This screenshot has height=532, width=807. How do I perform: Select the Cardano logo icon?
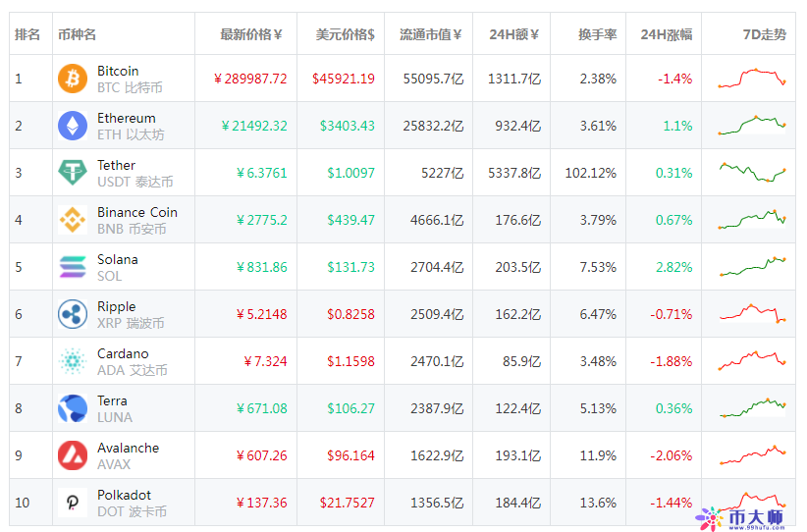[x=73, y=361]
